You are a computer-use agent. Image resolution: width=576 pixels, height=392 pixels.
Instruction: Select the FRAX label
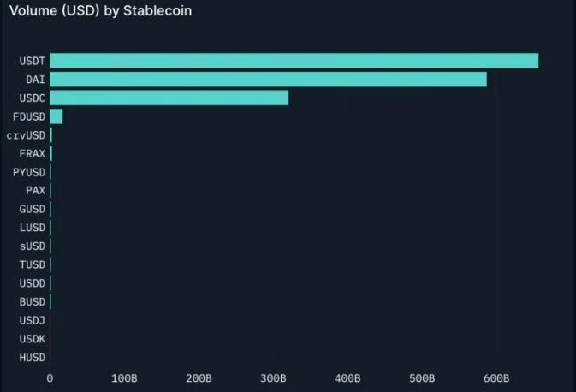[x=32, y=153]
